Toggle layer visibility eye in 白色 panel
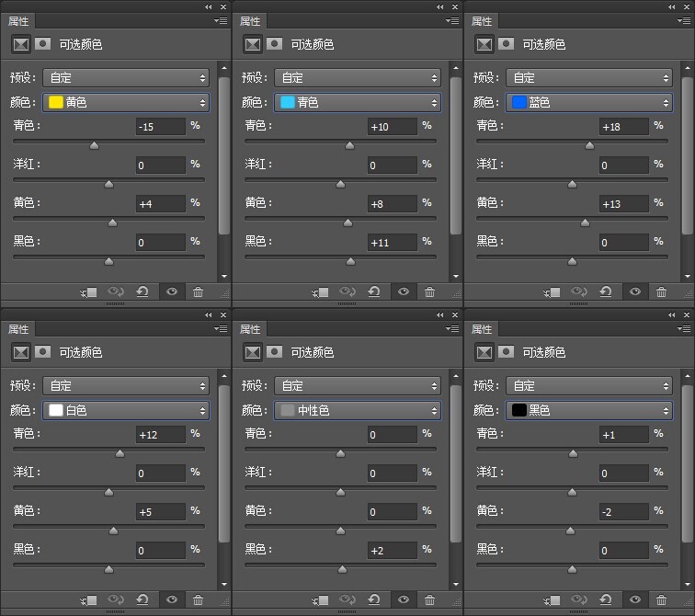 pyautogui.click(x=172, y=599)
